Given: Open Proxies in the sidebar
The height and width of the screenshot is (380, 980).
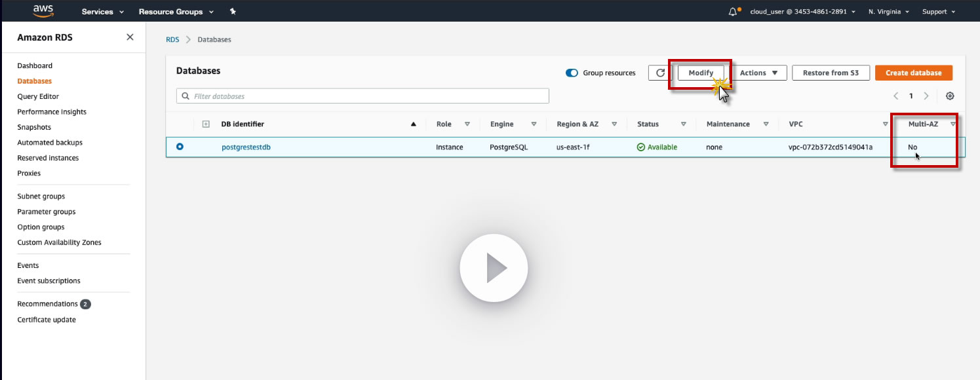Looking at the screenshot, I should click(x=29, y=173).
